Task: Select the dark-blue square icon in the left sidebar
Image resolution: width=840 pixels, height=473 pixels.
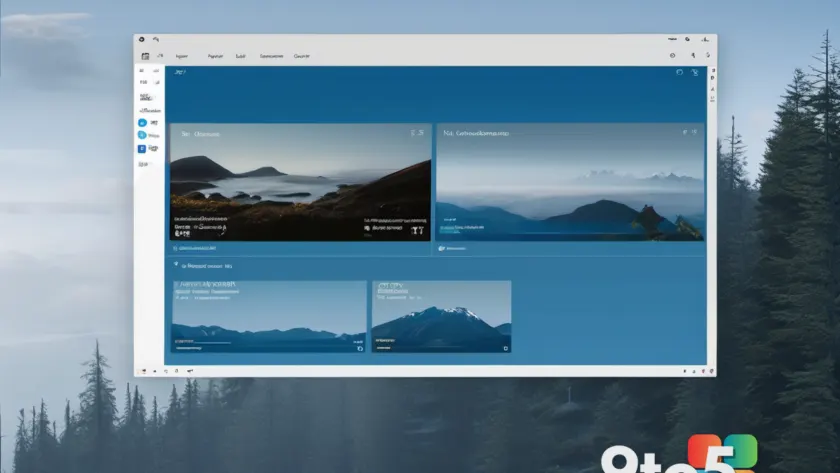Action: [x=142, y=148]
